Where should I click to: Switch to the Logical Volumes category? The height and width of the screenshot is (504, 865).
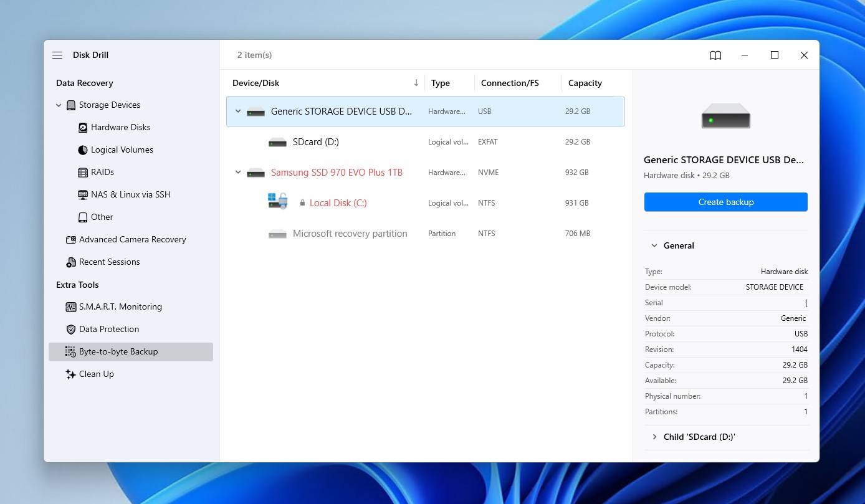[122, 150]
